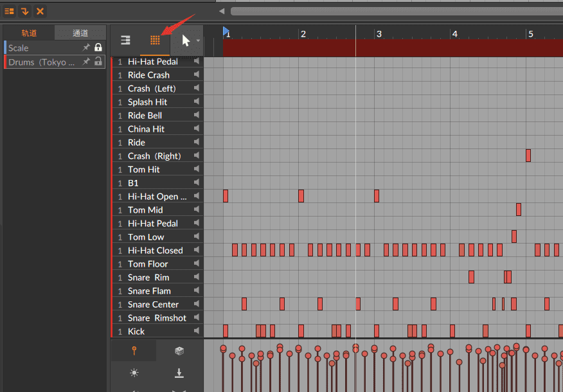The image size is (563, 392).
Task: Audition Snare Flam speaker icon
Action: [197, 290]
